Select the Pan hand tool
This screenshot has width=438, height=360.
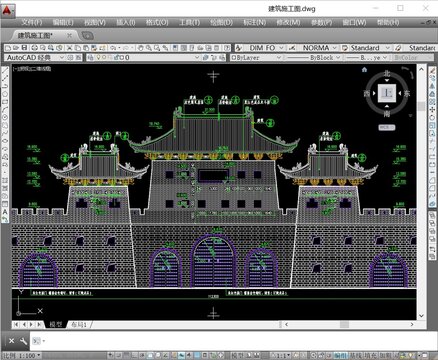[141, 48]
